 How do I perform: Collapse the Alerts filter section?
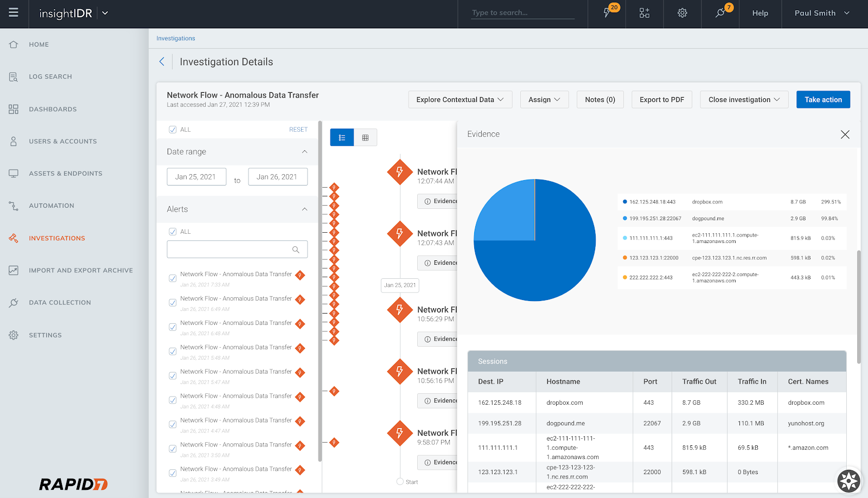pyautogui.click(x=304, y=209)
